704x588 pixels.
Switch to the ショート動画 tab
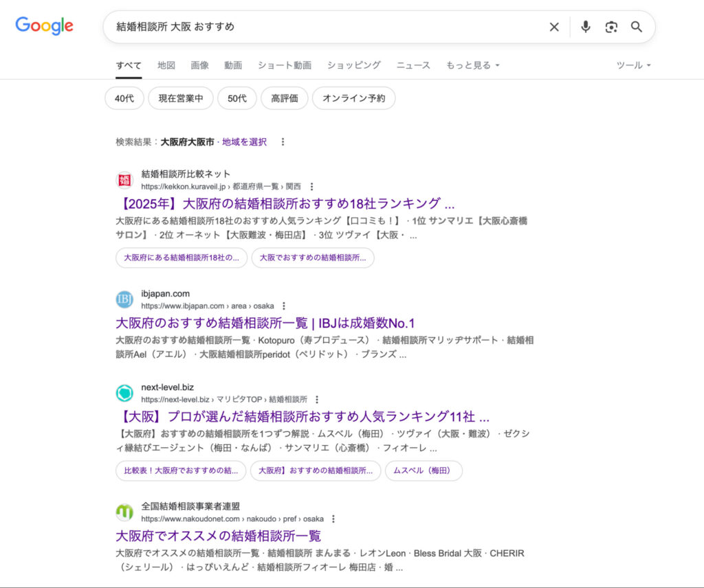click(x=284, y=65)
